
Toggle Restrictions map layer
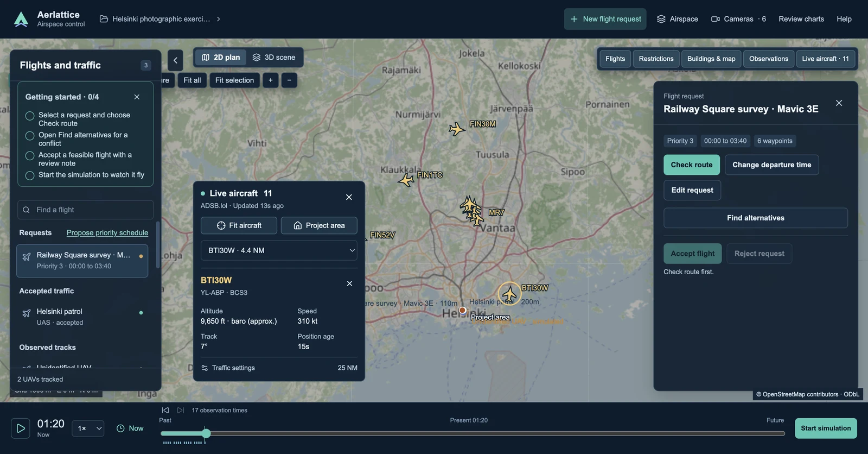coord(656,59)
